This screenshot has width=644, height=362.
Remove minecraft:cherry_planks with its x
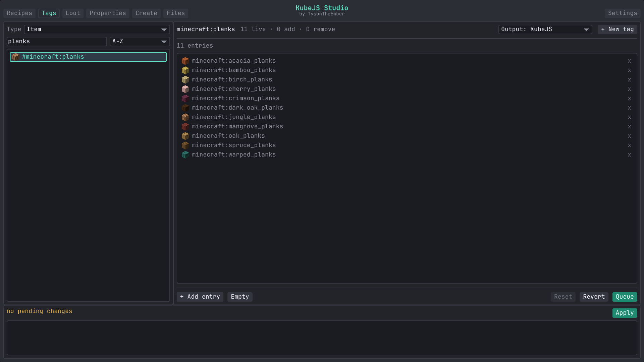coord(629,89)
